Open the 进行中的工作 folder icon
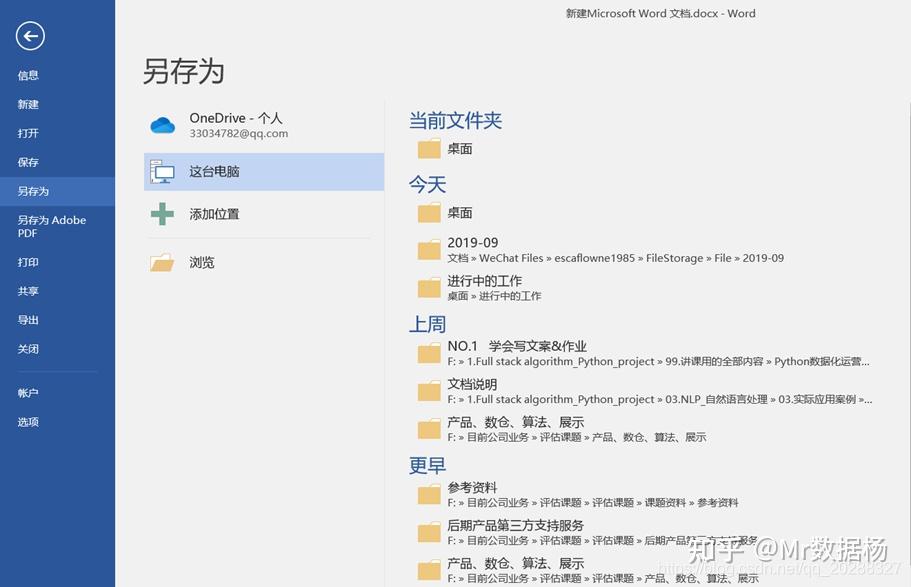 429,288
